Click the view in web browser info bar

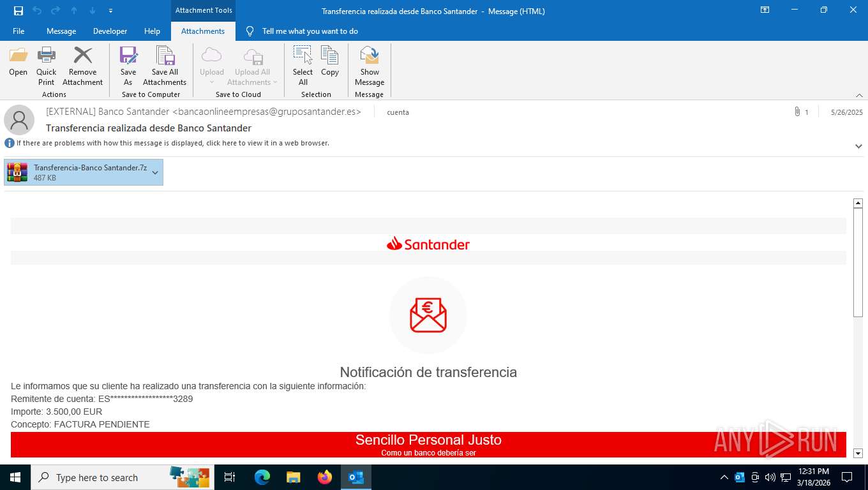click(x=173, y=143)
